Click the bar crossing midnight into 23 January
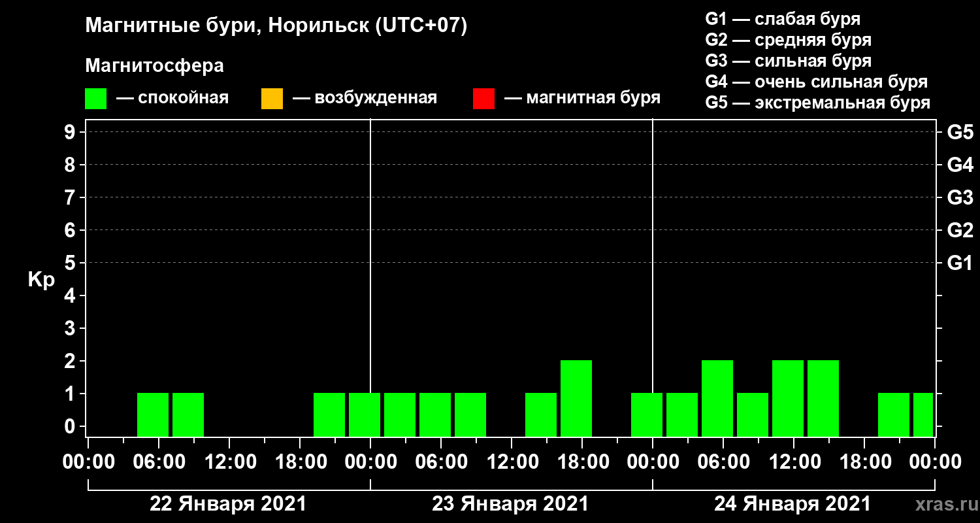This screenshot has height=523, width=980. tap(365, 414)
